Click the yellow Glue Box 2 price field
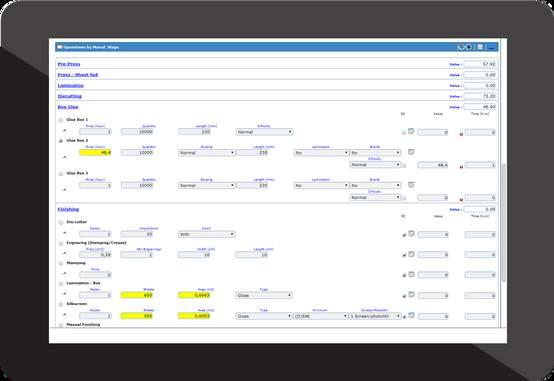Viewport: 554px width, 381px height. pyautogui.click(x=95, y=153)
